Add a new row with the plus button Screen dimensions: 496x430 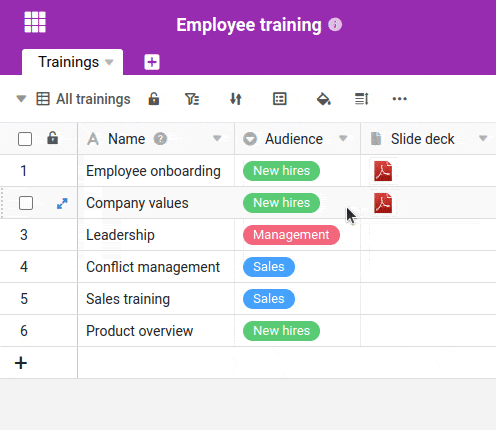pyautogui.click(x=21, y=363)
